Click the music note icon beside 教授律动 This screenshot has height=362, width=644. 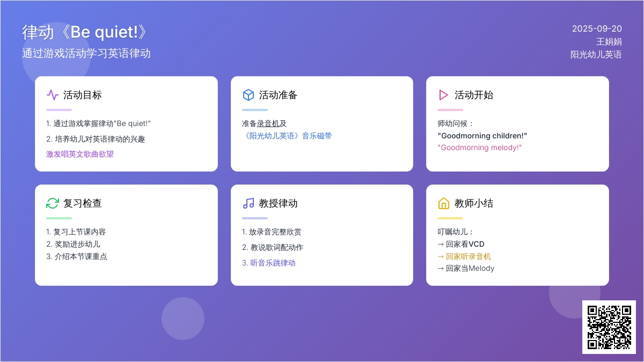pos(248,203)
